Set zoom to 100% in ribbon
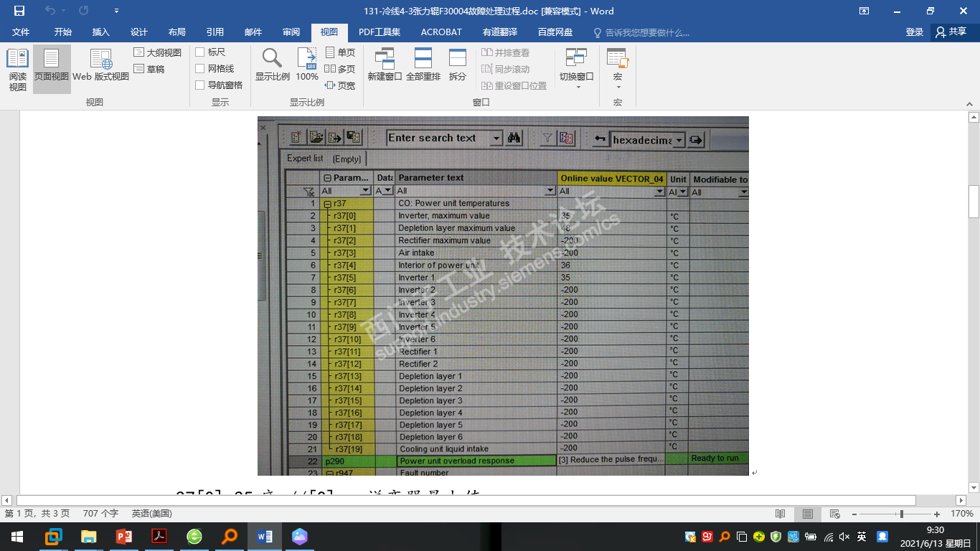Viewport: 980px width, 551px height. click(307, 65)
